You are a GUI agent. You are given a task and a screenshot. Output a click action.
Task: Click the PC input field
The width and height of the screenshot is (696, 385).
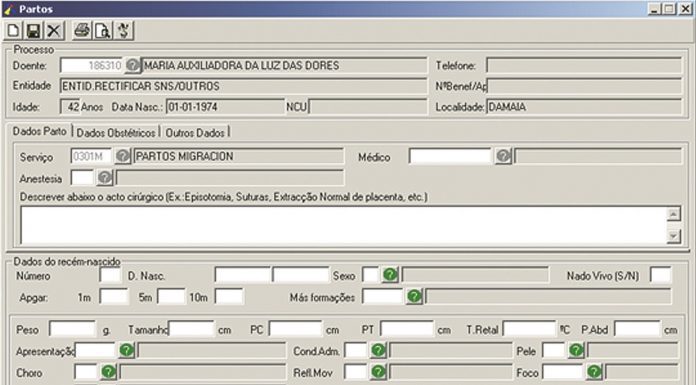click(295, 329)
